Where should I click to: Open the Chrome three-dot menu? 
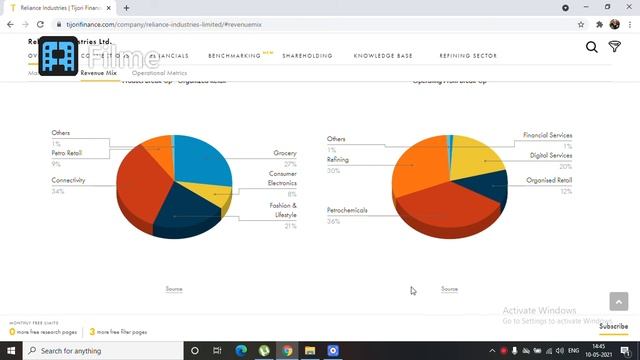coord(630,24)
